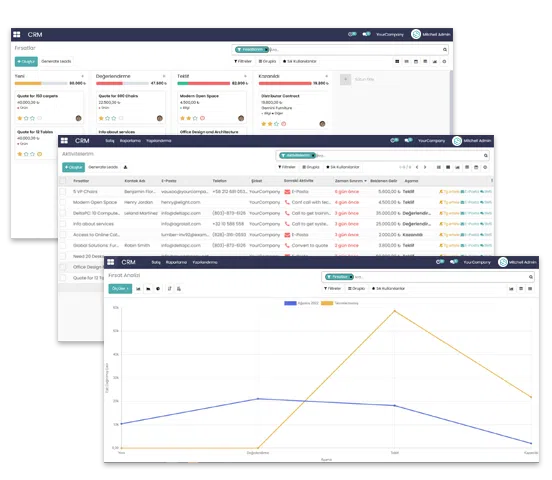Select the pie chart type in Fırsat Analizi
552x480 pixels.
[x=158, y=289]
